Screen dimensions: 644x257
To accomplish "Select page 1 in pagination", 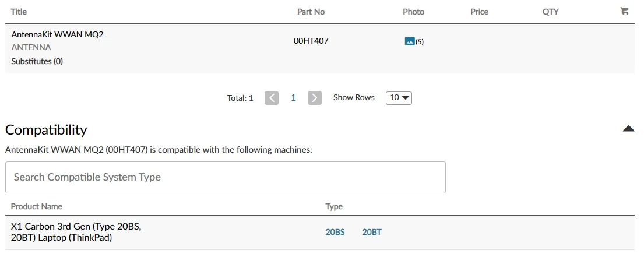I will [x=293, y=98].
